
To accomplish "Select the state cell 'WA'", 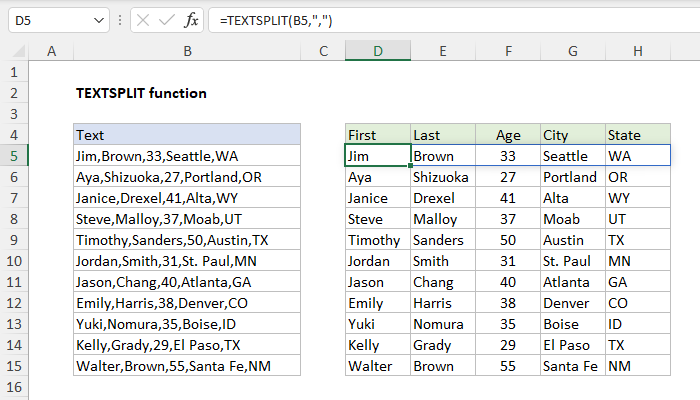I will 638,156.
